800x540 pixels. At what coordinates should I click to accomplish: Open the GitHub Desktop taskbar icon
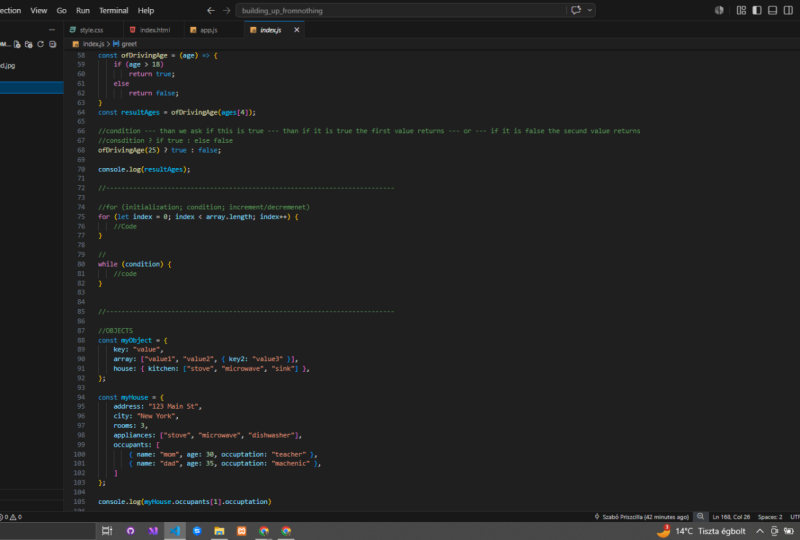tap(131, 531)
